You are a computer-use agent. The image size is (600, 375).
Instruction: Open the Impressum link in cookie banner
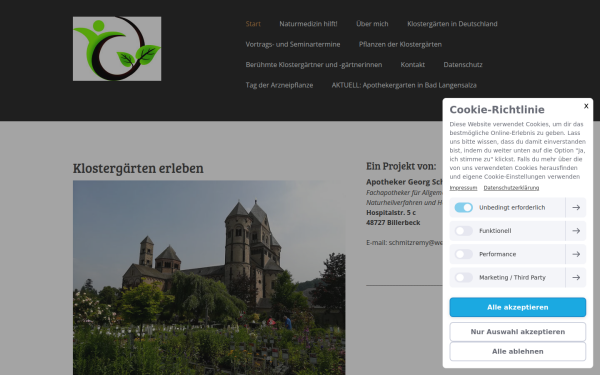pyautogui.click(x=463, y=188)
